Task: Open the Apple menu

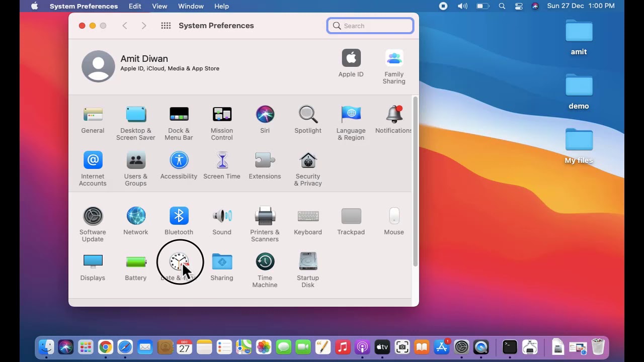Action: click(35, 6)
